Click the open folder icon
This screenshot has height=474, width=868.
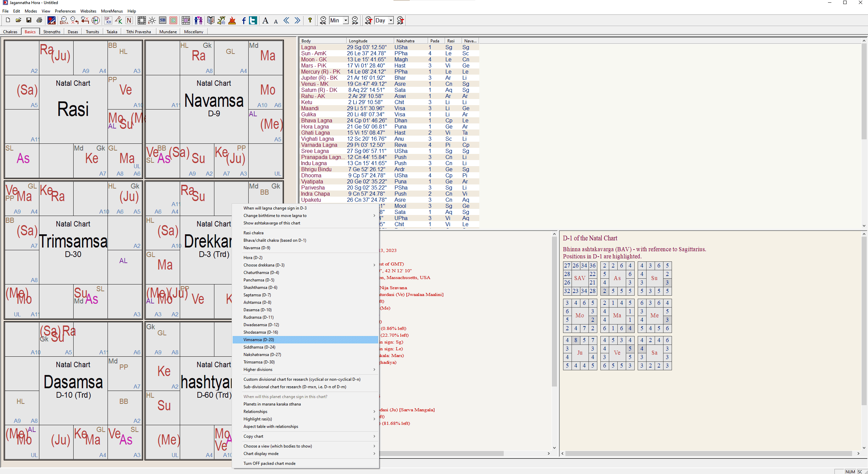(18, 20)
